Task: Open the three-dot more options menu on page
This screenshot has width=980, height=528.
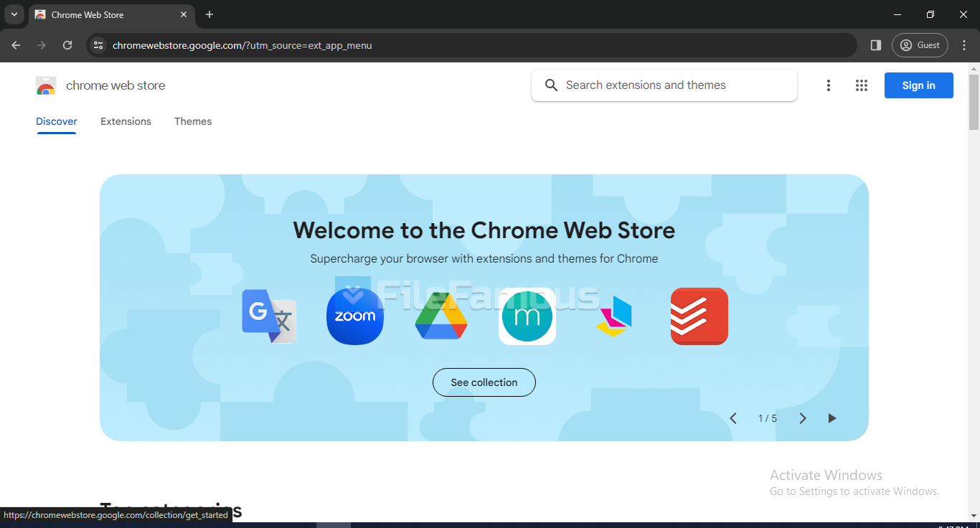Action: 829,85
